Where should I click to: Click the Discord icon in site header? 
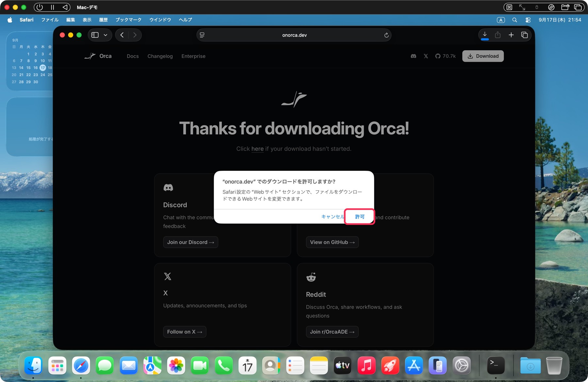click(x=414, y=56)
